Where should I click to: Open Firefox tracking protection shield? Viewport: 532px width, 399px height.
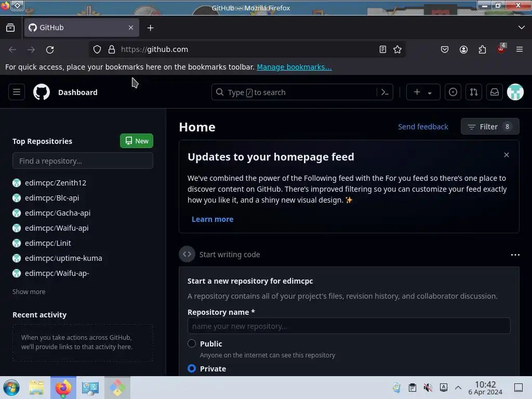[97, 49]
